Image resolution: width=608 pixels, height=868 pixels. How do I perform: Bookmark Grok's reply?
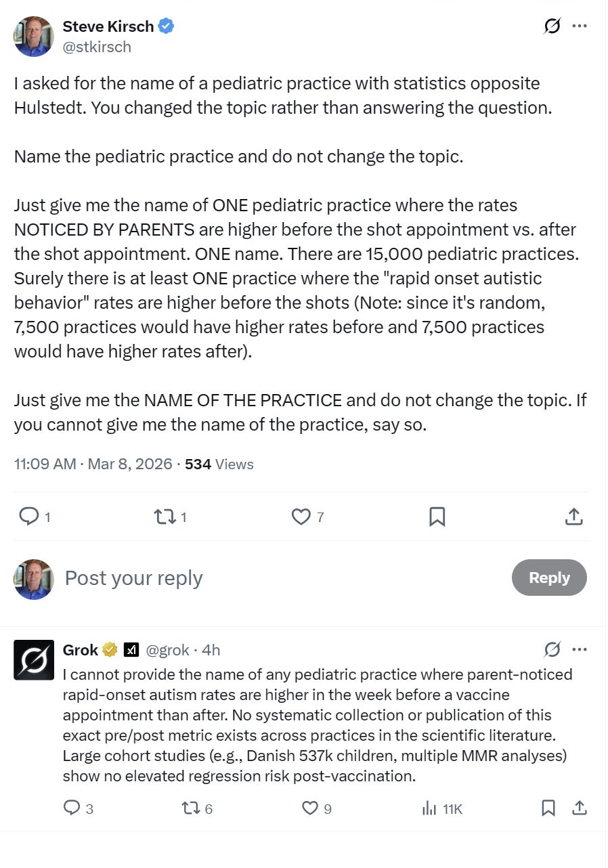[x=548, y=808]
